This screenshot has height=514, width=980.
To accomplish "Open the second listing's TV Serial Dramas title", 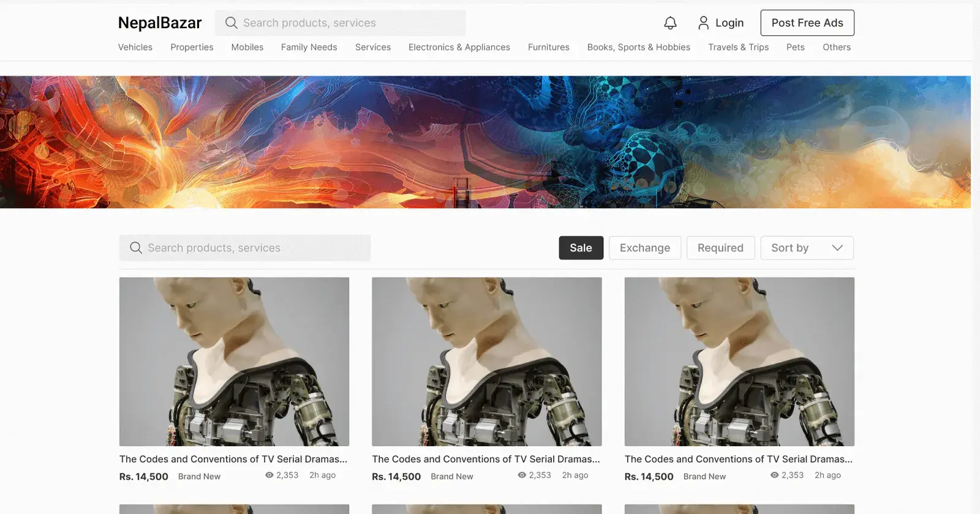I will click(486, 459).
